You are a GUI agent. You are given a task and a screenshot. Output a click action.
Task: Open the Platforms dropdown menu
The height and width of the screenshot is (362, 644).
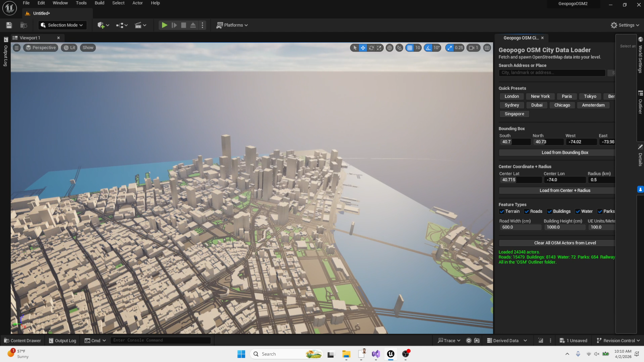[232, 25]
